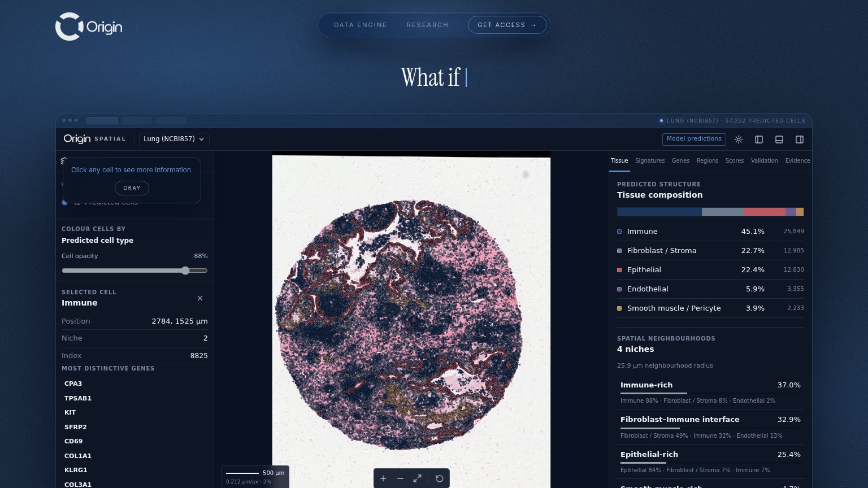Image resolution: width=868 pixels, height=488 pixels.
Task: Click GET ACCESS in the top nav
Action: 507,25
